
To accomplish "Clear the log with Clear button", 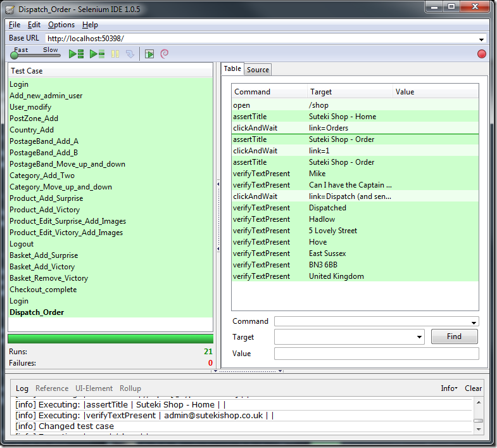I will point(473,388).
